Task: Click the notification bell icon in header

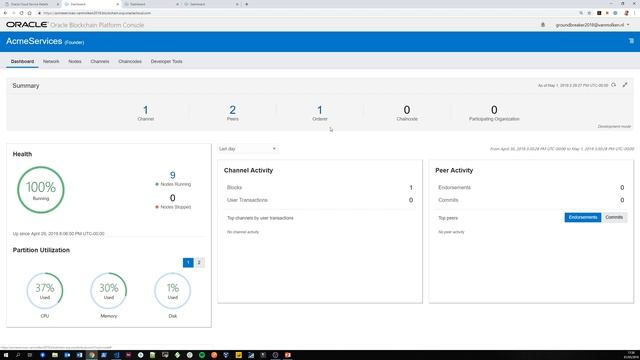Action: (x=543, y=25)
